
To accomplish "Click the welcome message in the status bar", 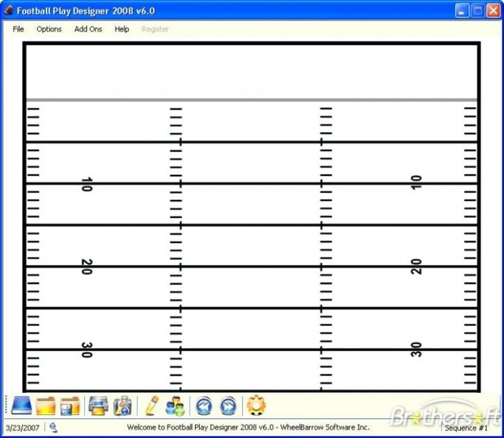I will [250, 428].
